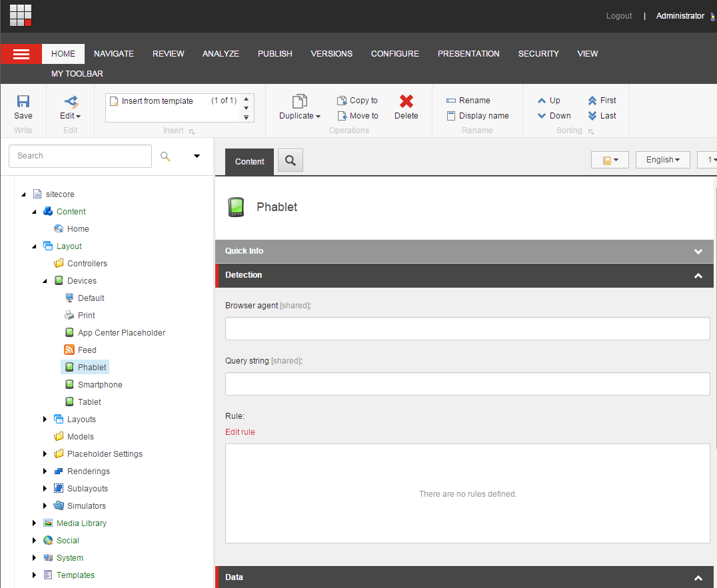Expand the Quick Info section
Screen dimensions: 717x588
coord(698,252)
